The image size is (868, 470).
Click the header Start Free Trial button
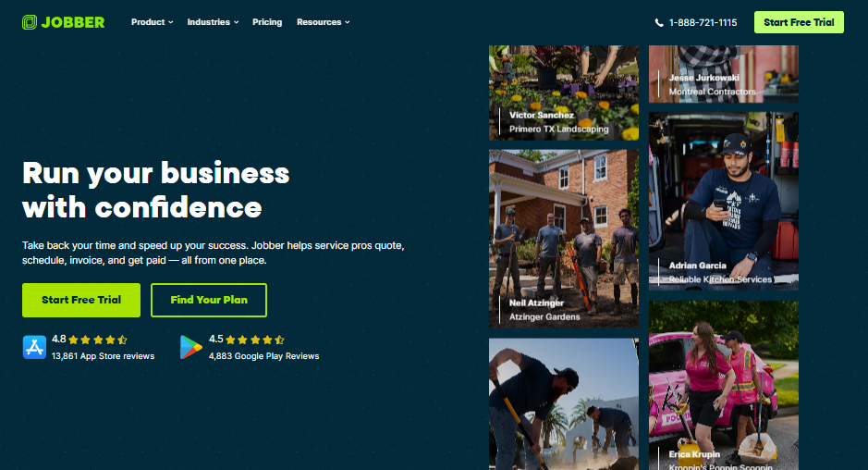[x=799, y=22]
